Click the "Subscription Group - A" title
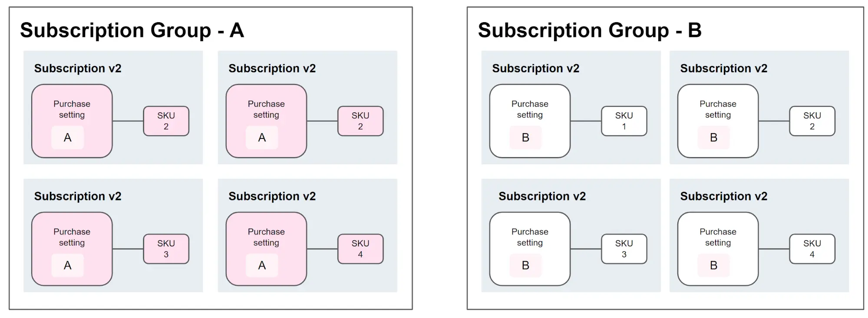The image size is (868, 318). [132, 30]
